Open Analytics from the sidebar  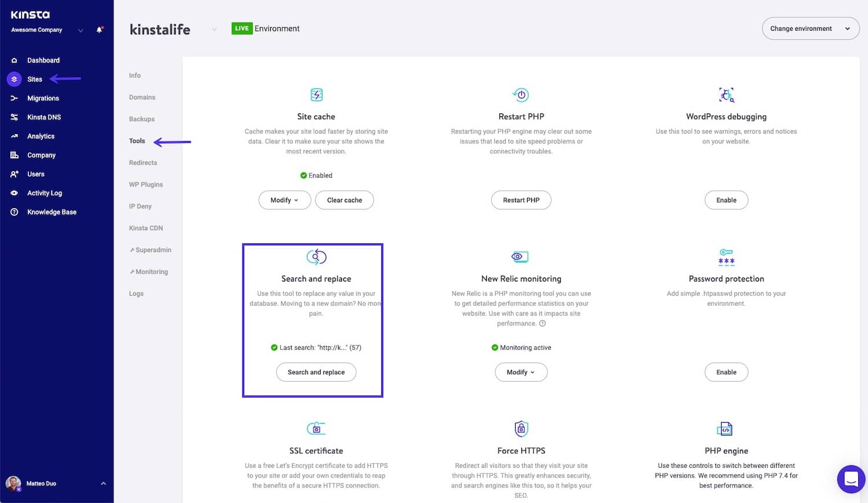click(41, 136)
